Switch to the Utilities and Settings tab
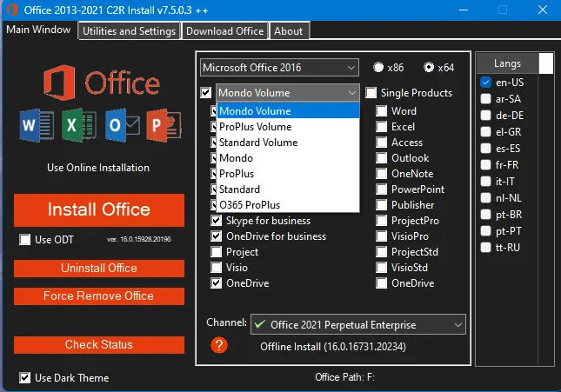Image resolution: width=561 pixels, height=392 pixels. (129, 31)
